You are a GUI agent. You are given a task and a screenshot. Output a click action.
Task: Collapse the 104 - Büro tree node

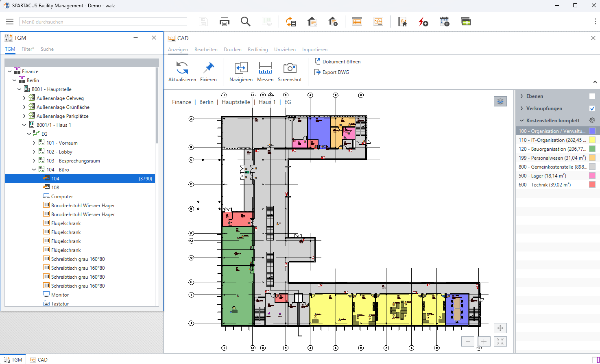[x=34, y=170]
